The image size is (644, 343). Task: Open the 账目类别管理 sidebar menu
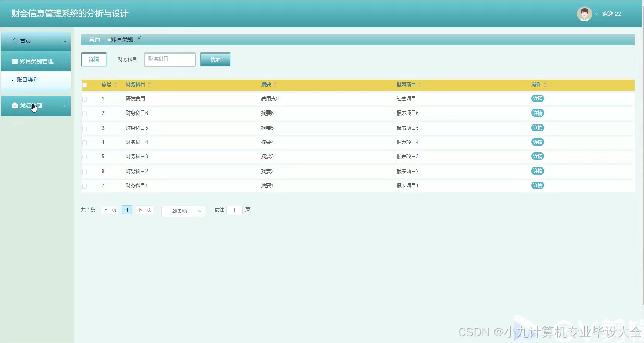[35, 61]
